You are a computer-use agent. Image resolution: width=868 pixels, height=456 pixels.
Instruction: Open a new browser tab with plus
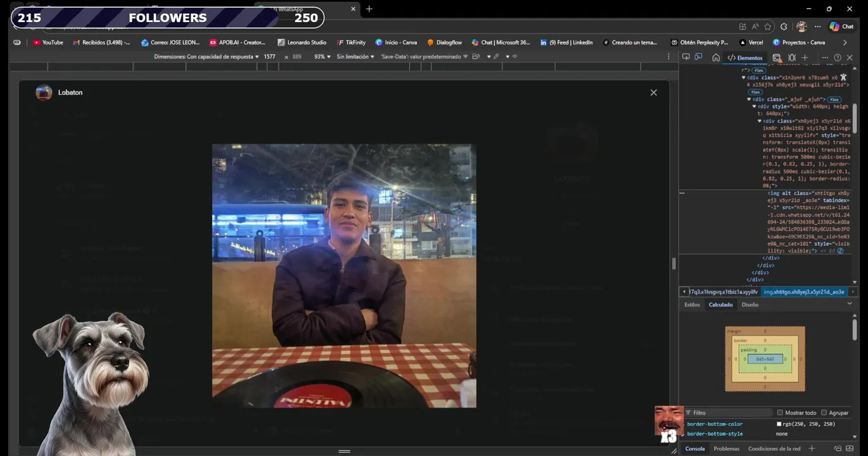tap(369, 9)
